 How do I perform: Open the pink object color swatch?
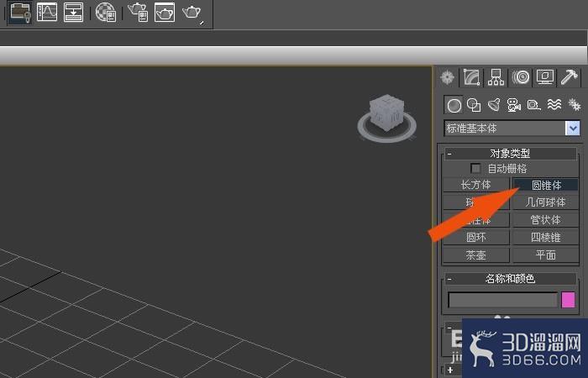coord(568,300)
